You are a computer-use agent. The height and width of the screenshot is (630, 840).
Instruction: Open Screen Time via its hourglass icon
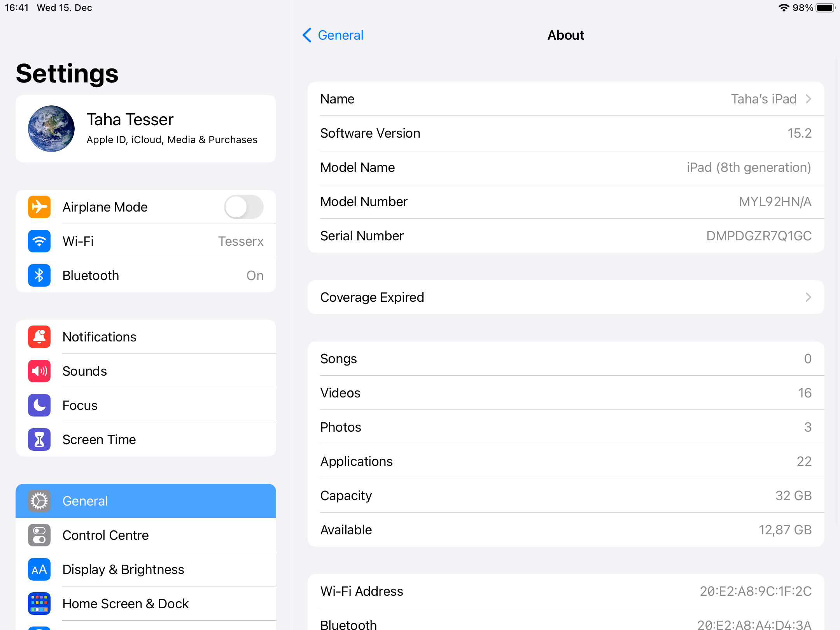[39, 439]
